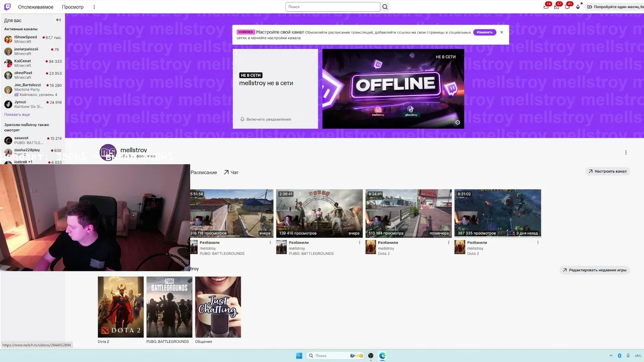Open the Отслеживаемое tab
Image resolution: width=644 pixels, height=362 pixels.
[x=36, y=7]
